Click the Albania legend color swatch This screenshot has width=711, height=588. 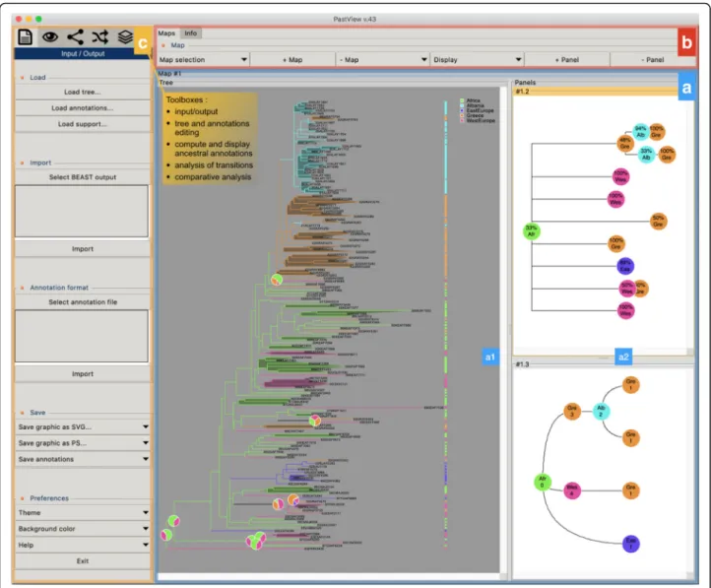pos(462,105)
